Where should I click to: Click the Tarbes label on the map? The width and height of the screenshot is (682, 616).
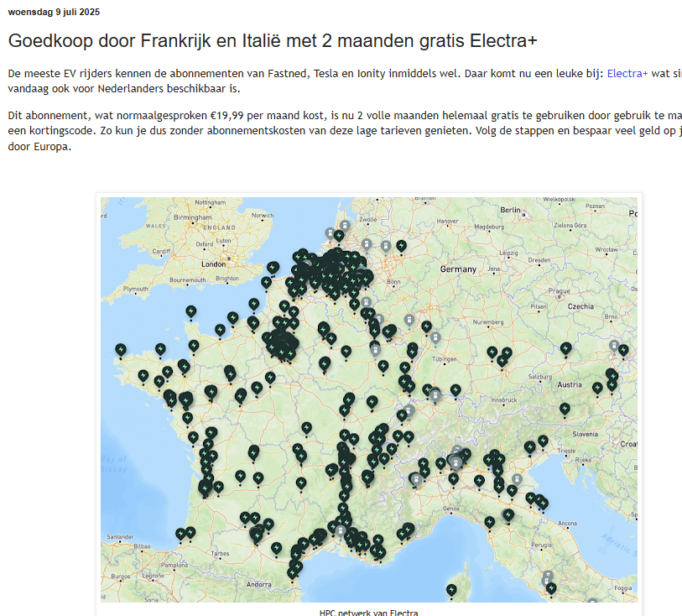[220, 554]
